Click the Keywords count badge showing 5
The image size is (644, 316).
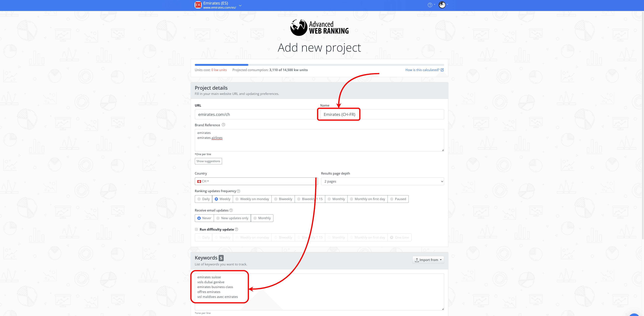coord(221,258)
